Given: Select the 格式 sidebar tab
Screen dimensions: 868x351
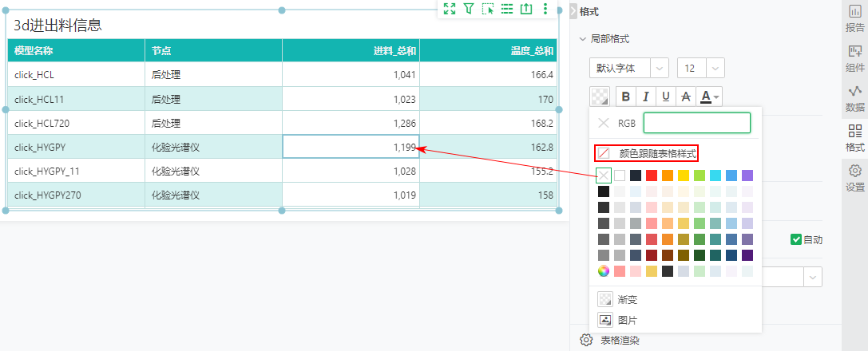Looking at the screenshot, I should (854, 138).
